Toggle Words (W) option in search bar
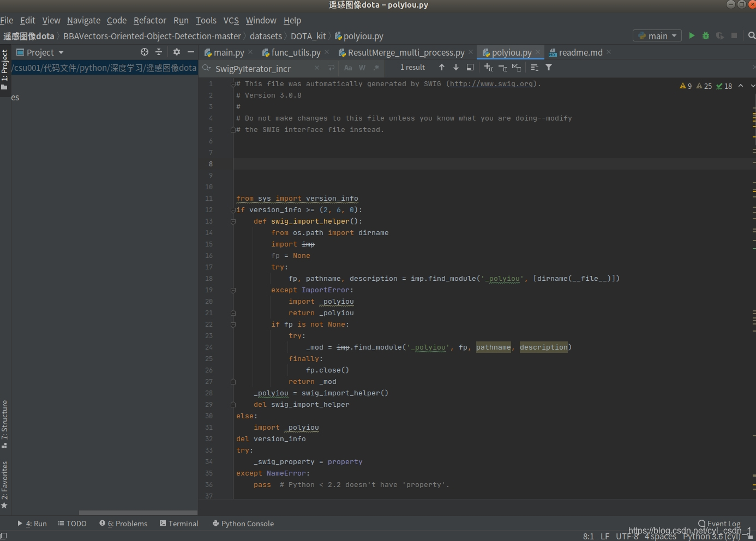The height and width of the screenshot is (541, 756). pyautogui.click(x=362, y=68)
